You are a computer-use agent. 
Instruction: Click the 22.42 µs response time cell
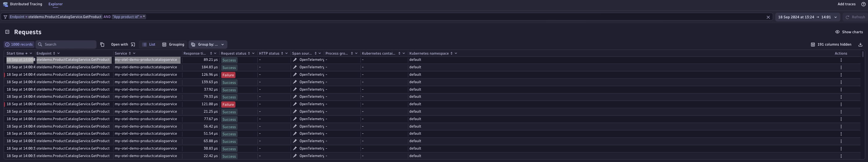coord(211,156)
